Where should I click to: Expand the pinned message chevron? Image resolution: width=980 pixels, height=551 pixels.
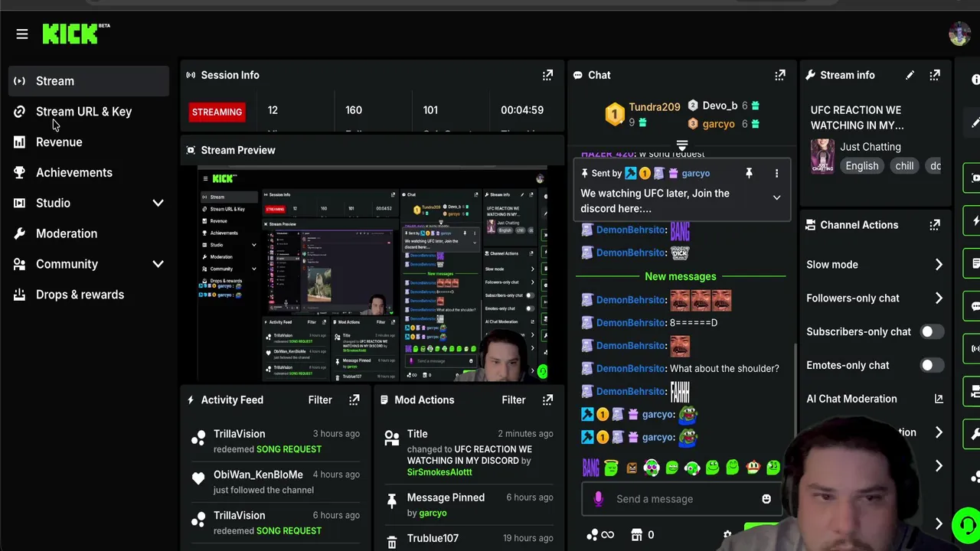pyautogui.click(x=776, y=197)
